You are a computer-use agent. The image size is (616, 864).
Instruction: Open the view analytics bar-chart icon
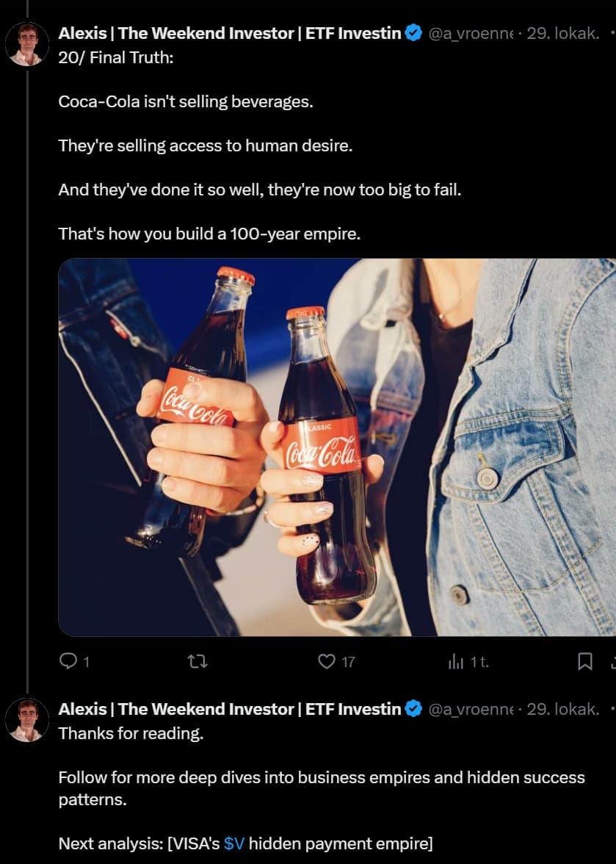[456, 662]
